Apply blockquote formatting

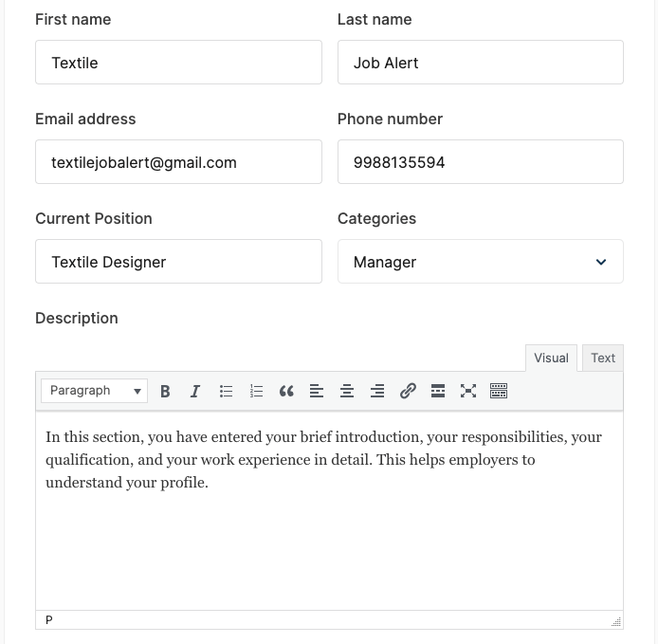286,391
